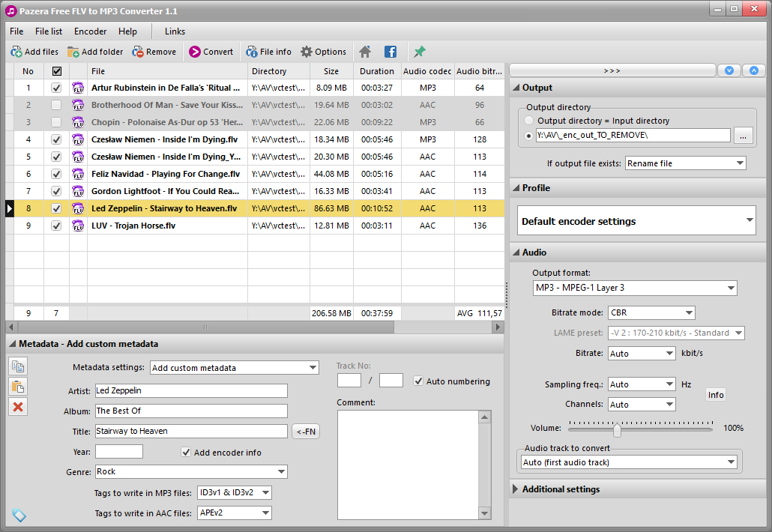The image size is (772, 532).
Task: Click the FLV icon of Brotherhood Of Man row
Action: 78,105
